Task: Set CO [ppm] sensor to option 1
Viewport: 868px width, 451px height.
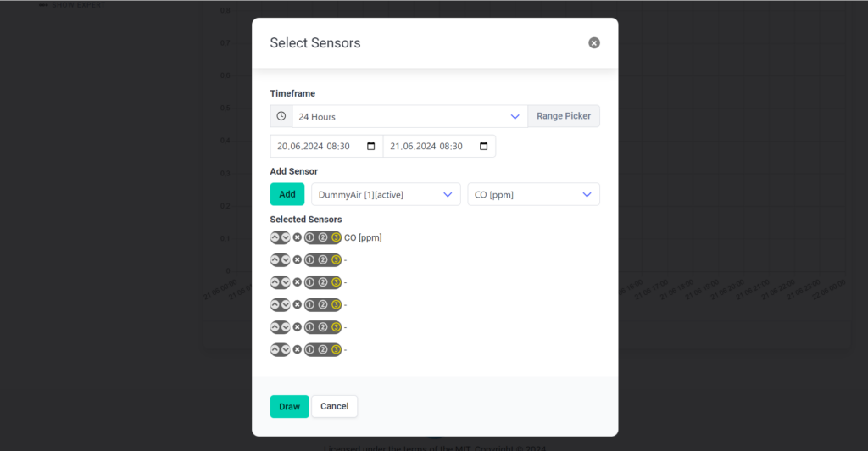Action: [310, 237]
